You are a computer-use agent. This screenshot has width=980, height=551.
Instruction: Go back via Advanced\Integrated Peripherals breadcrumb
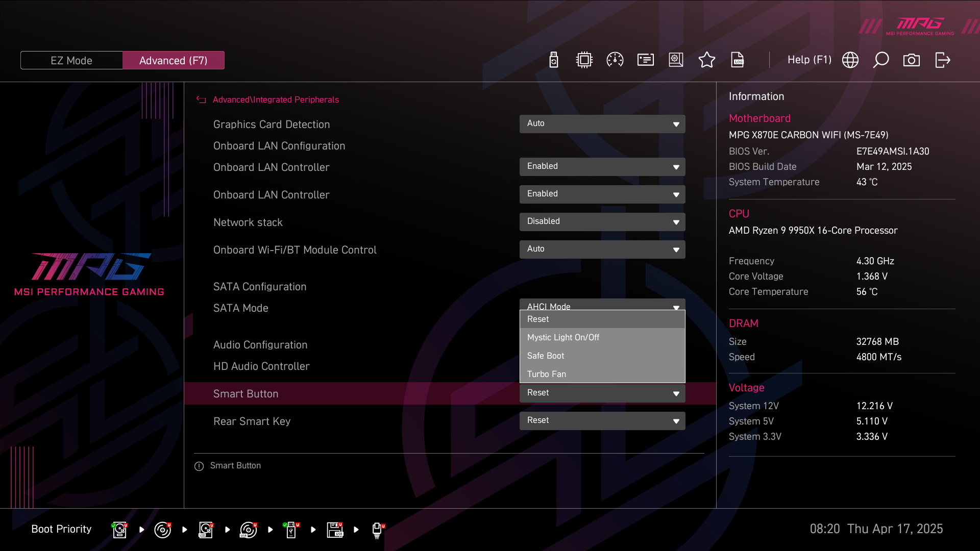(275, 99)
